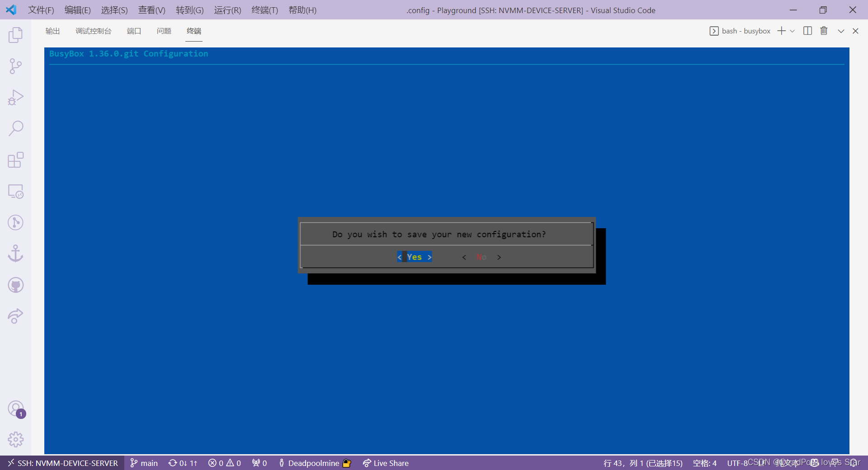868x470 pixels.
Task: Switch to the 调试控制台 tab
Action: tap(93, 31)
